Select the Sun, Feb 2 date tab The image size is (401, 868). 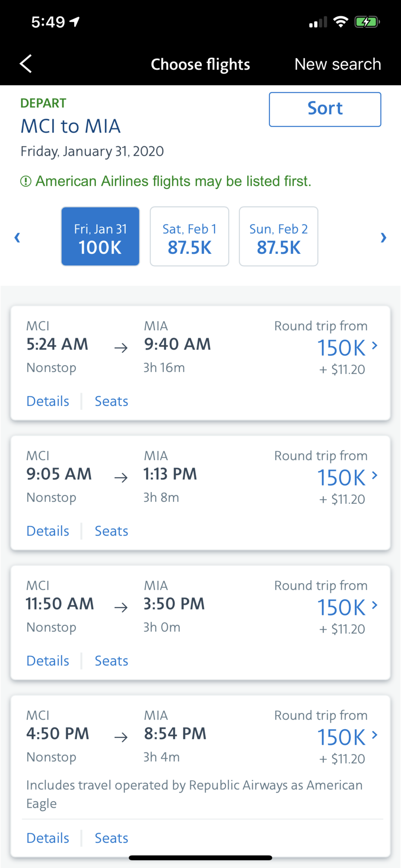278,237
